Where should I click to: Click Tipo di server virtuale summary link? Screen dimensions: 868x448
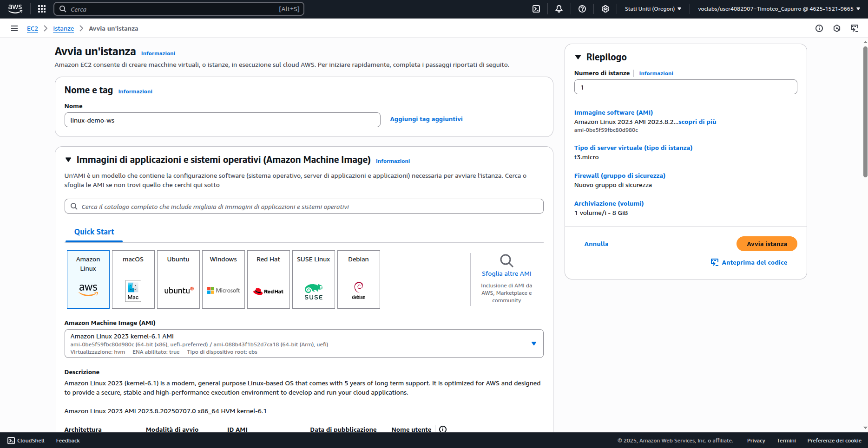coord(633,148)
